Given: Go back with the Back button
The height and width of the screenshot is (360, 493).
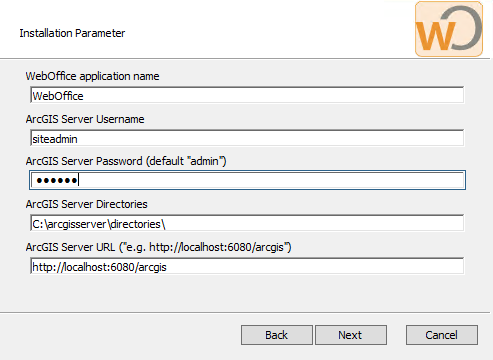Looking at the screenshot, I should 277,335.
